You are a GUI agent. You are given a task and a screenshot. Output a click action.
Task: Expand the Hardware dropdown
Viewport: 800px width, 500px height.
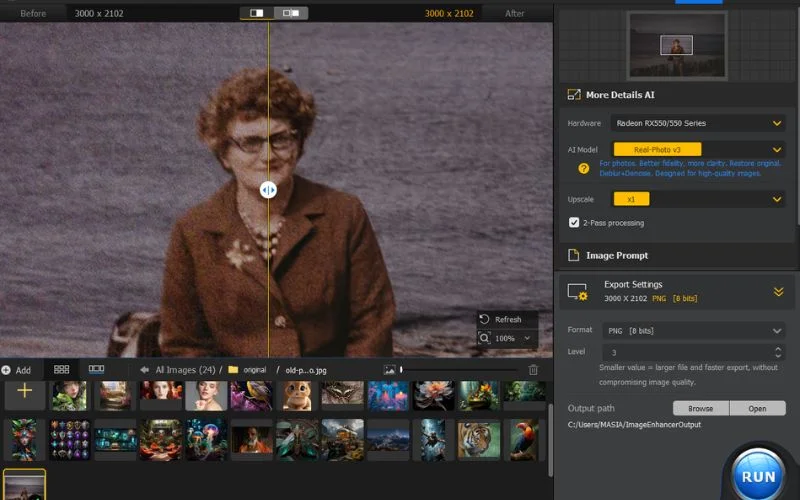[777, 123]
